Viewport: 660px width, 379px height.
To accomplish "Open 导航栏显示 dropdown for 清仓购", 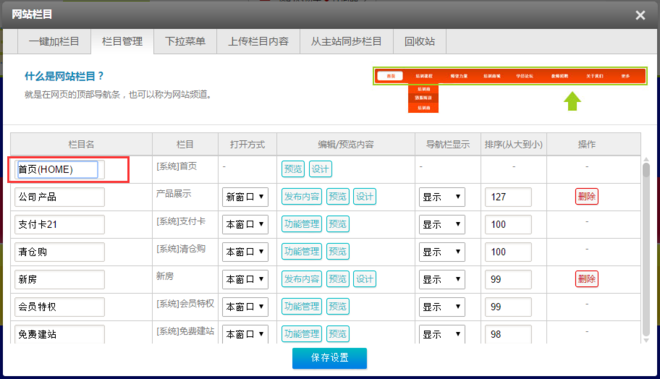I will point(442,252).
